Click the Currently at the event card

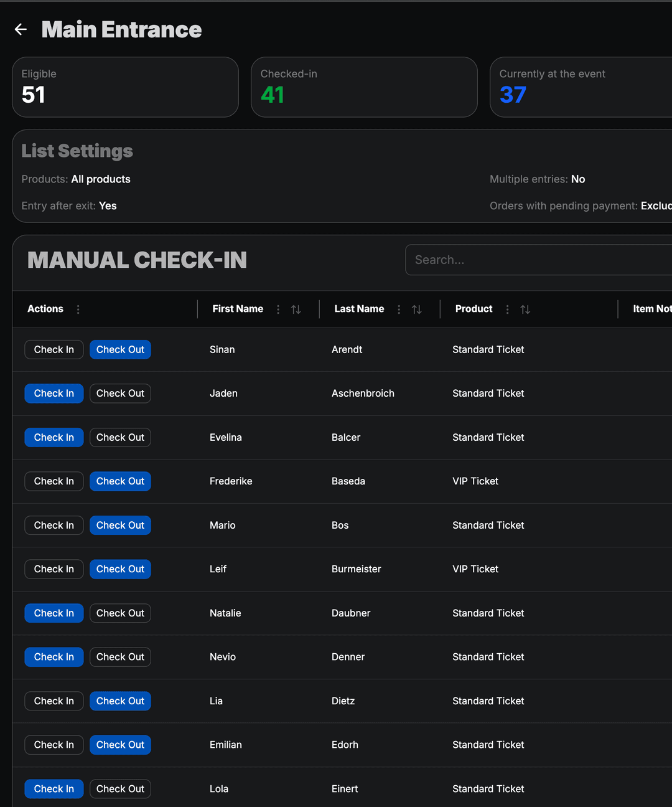581,87
